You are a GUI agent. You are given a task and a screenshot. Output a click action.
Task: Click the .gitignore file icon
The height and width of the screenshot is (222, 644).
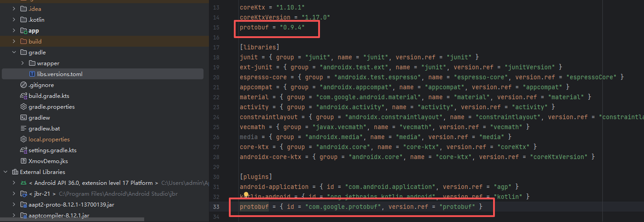(23, 85)
